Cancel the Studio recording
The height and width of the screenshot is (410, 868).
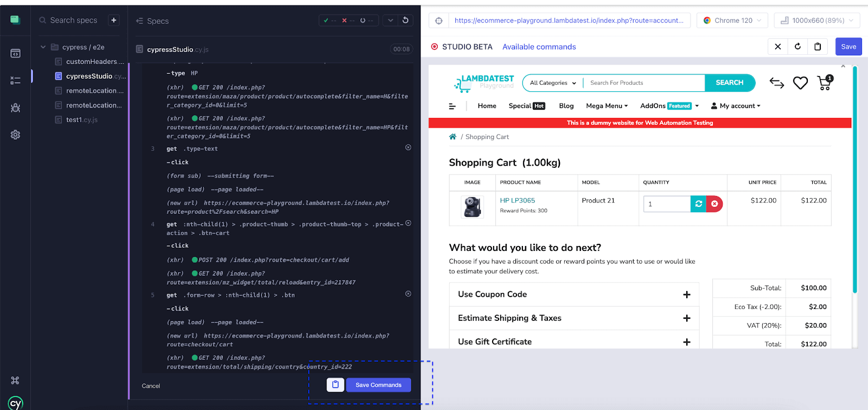click(151, 386)
